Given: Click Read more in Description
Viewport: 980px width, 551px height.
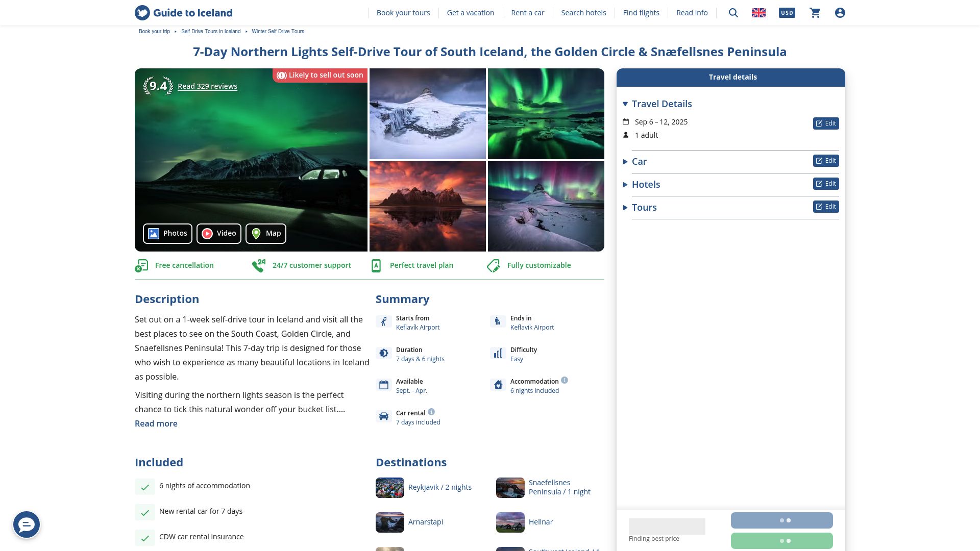Looking at the screenshot, I should [x=156, y=423].
